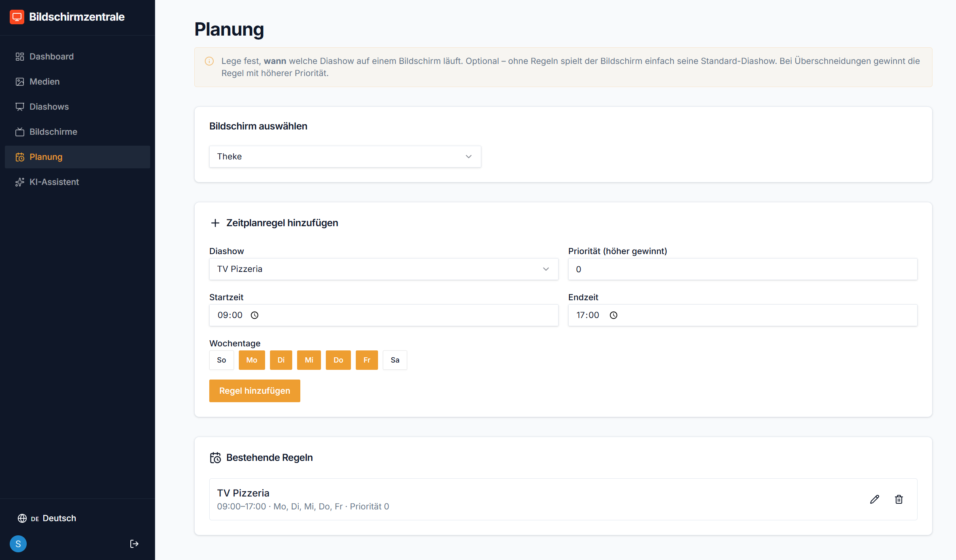Select Planung in the sidebar

(77, 157)
